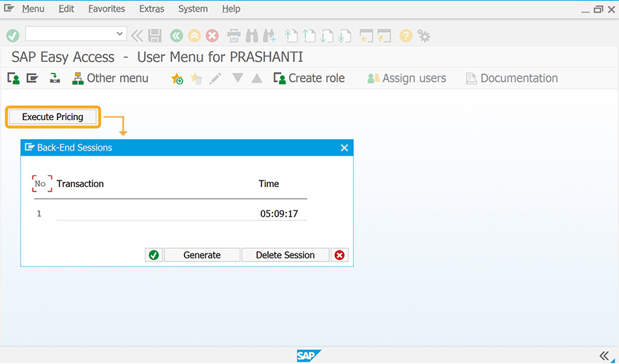Click the green Enter checkmark icon

[x=12, y=36]
